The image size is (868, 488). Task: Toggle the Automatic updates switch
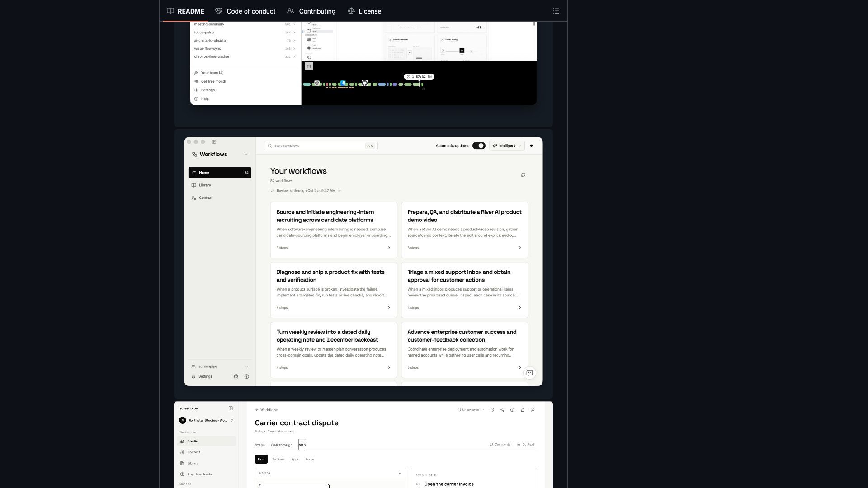(x=479, y=146)
